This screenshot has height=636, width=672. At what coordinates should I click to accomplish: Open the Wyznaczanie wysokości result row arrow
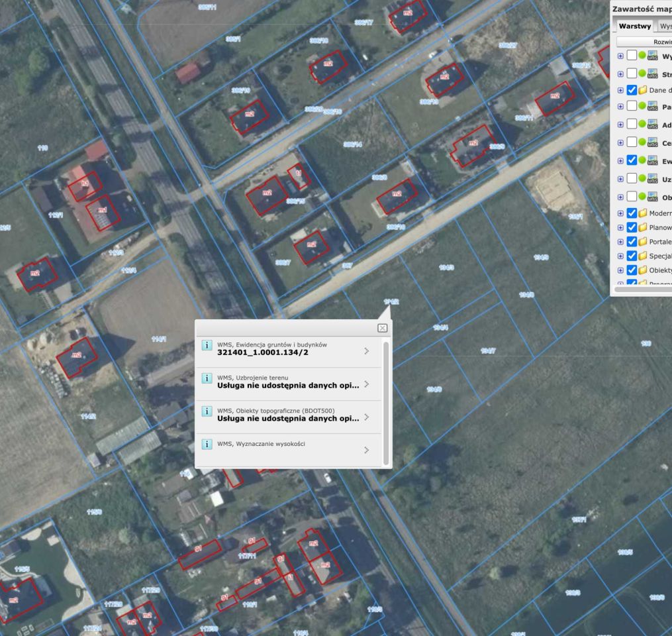coord(367,450)
